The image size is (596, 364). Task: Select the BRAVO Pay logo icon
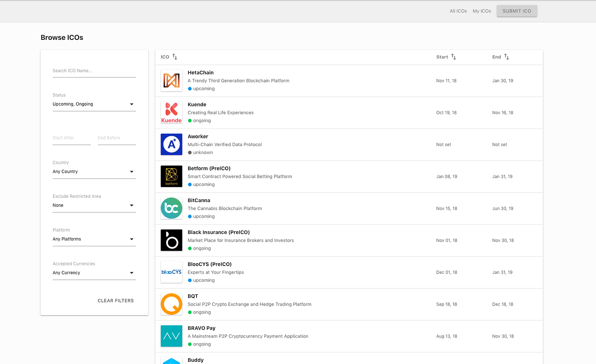[x=171, y=336]
